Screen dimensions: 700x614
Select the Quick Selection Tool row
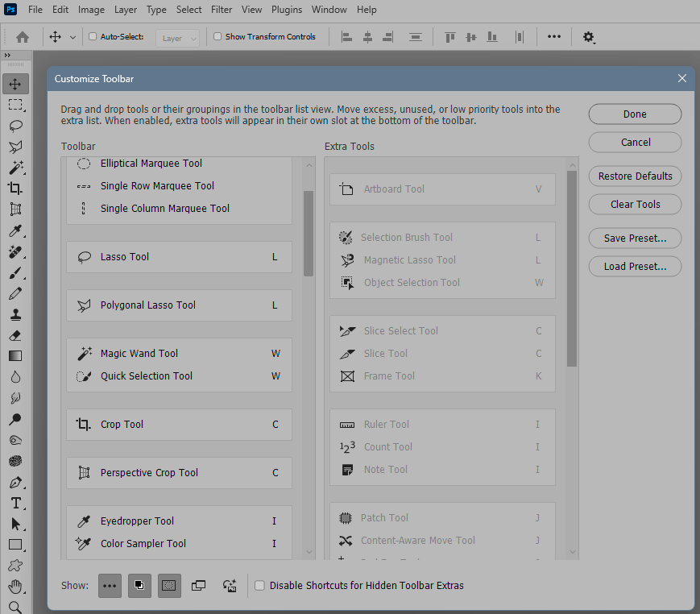point(179,376)
